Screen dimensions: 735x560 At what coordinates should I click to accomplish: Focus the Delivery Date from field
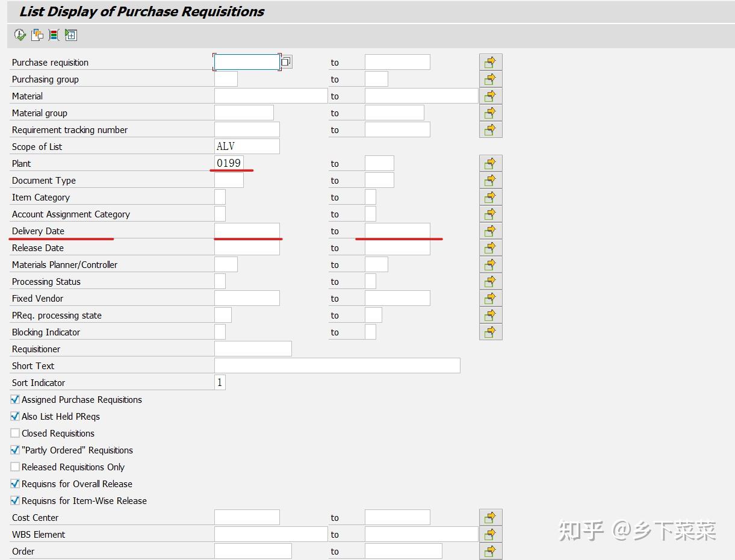tap(247, 231)
